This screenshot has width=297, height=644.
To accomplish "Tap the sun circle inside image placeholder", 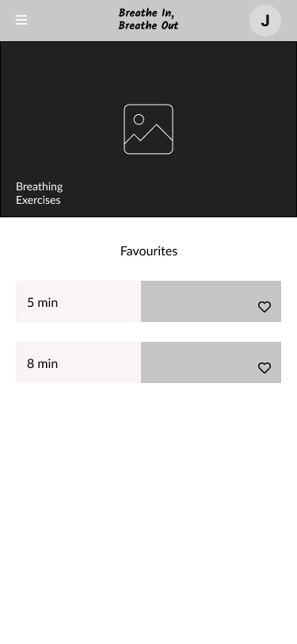I will point(139,120).
